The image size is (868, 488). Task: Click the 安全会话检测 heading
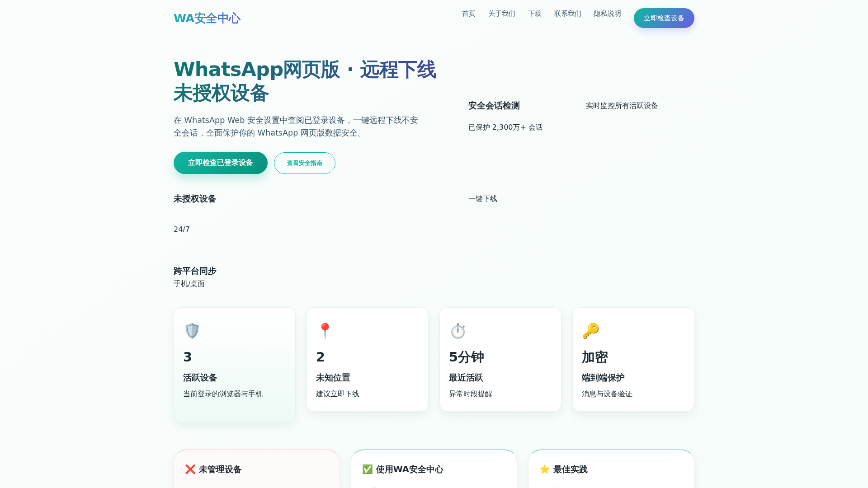point(494,106)
